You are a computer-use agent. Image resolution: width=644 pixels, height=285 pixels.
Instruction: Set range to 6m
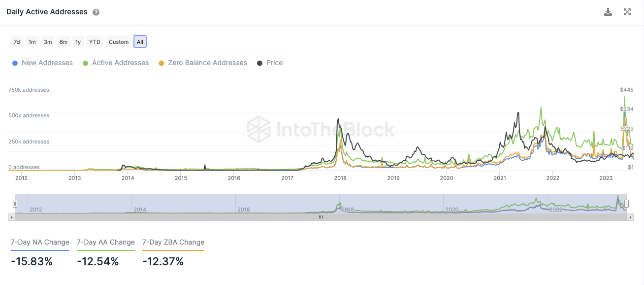64,42
